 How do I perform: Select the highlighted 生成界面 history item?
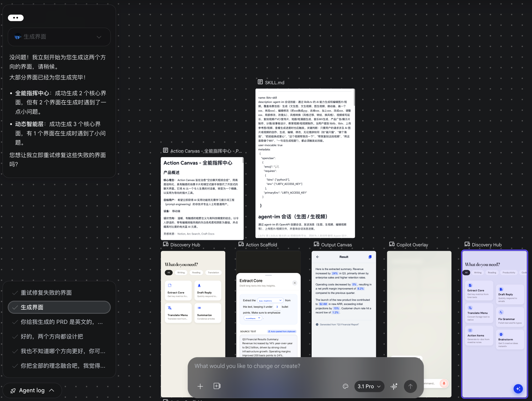59,307
